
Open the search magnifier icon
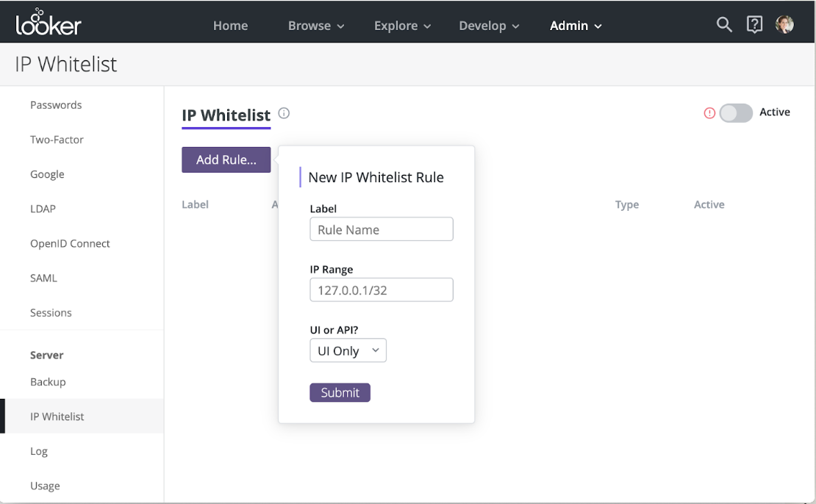click(x=724, y=24)
